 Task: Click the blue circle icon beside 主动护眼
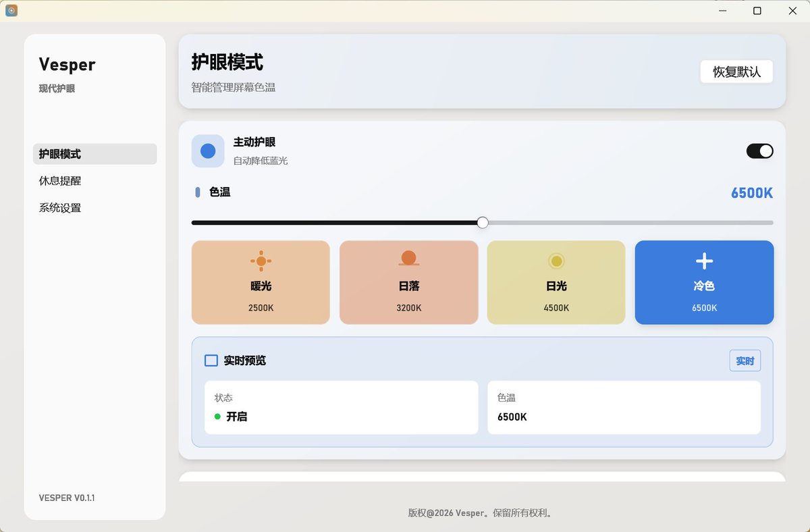click(208, 151)
